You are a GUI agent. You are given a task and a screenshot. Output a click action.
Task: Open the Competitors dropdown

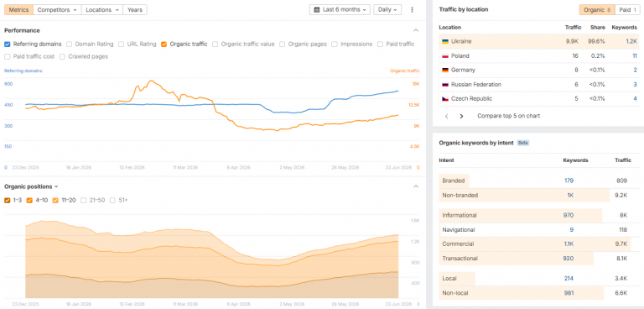(x=57, y=9)
